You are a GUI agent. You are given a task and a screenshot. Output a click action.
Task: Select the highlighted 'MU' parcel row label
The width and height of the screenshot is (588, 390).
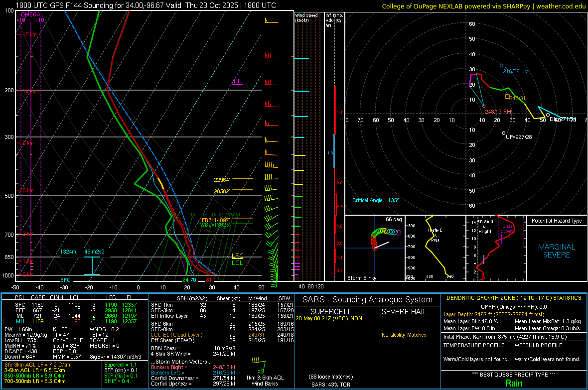[20, 321]
